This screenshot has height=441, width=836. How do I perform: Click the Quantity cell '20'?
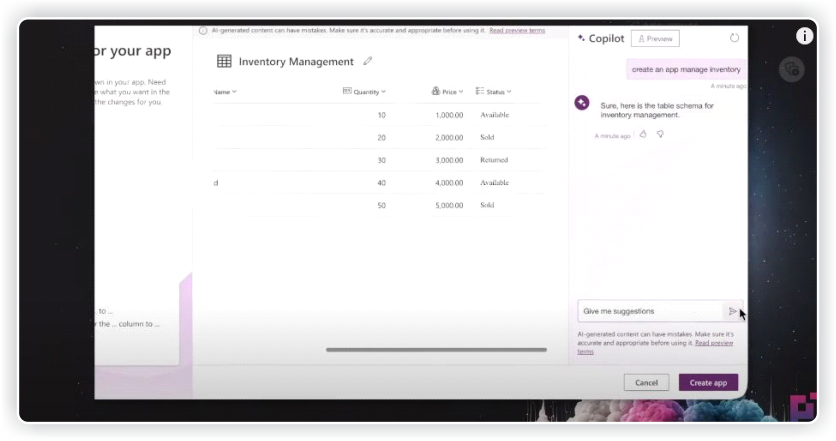[382, 138]
